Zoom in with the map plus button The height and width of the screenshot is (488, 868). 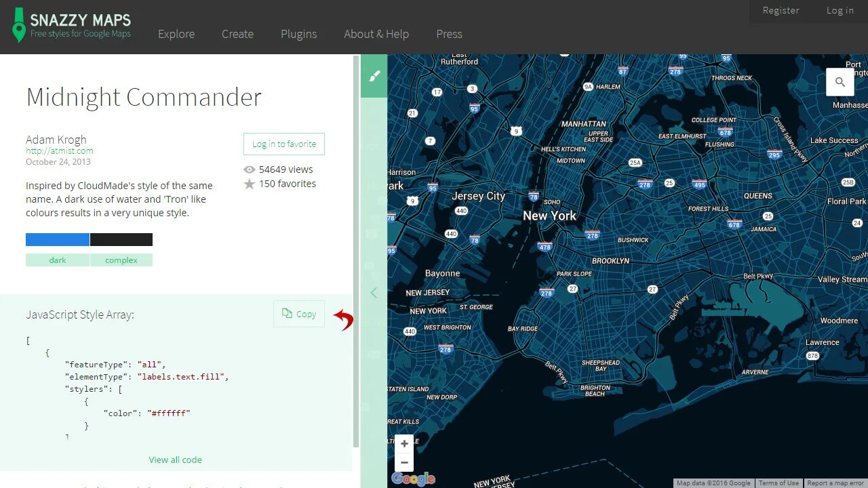coord(404,444)
